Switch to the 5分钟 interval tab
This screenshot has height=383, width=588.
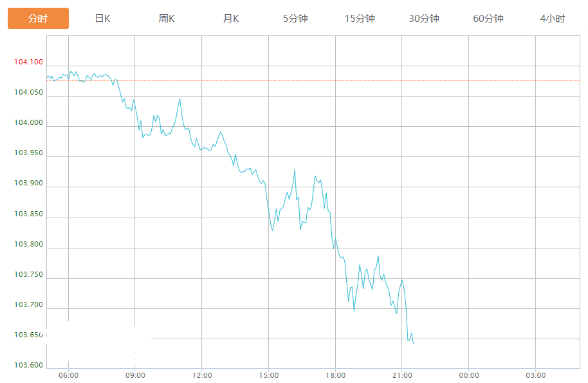(x=295, y=19)
